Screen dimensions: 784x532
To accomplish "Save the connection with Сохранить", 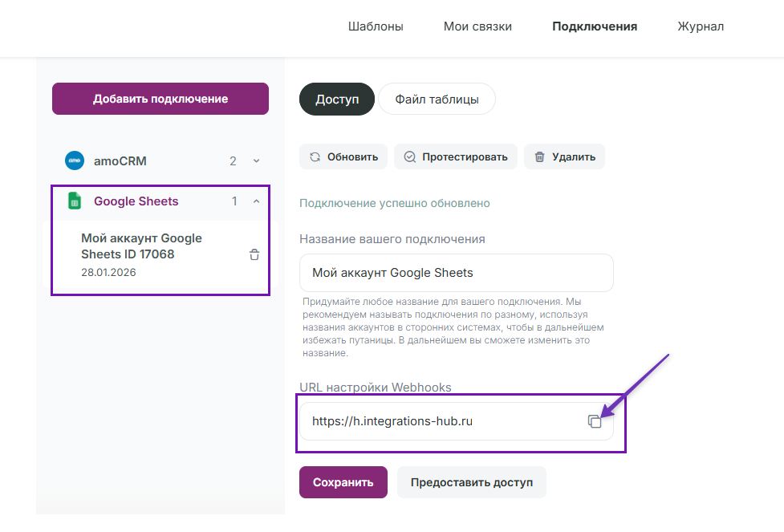I will coord(343,482).
